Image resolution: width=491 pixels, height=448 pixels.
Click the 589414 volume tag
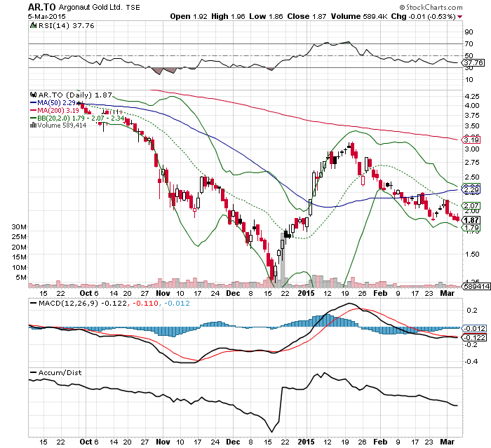click(x=476, y=286)
